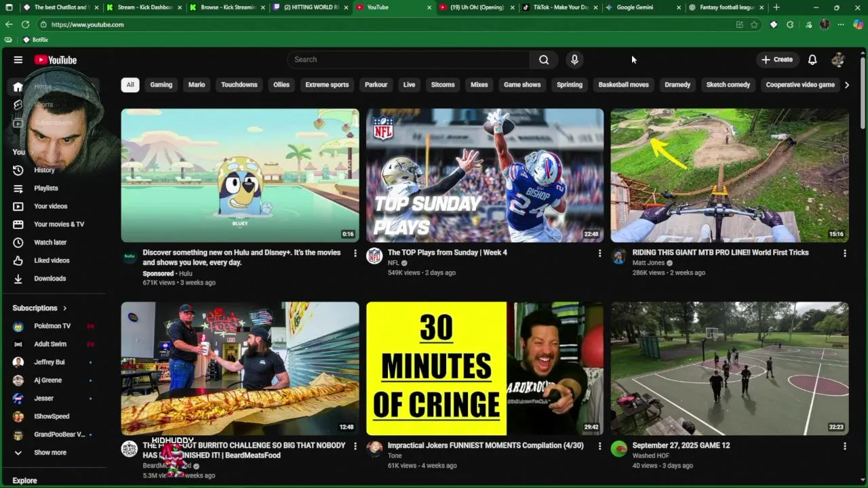Screen dimensions: 868x488
Task: Select the Mixes filter chip
Action: click(479, 85)
